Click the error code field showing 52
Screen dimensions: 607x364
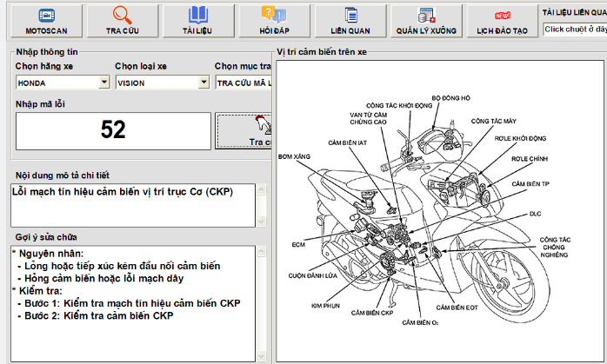click(113, 131)
